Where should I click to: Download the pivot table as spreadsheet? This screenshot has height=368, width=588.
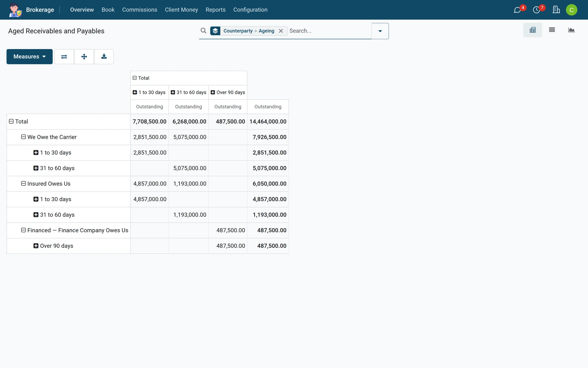(104, 56)
